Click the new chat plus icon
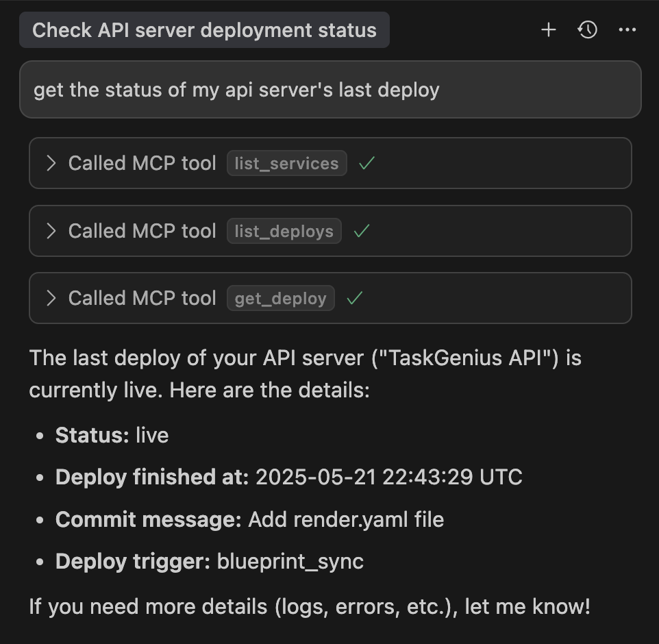The height and width of the screenshot is (644, 659). point(548,29)
